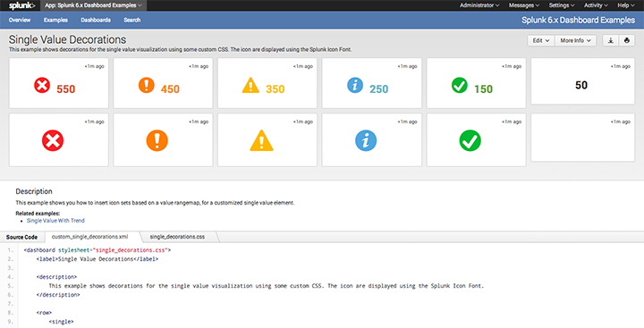Open the Messages dropdown

[523, 5]
